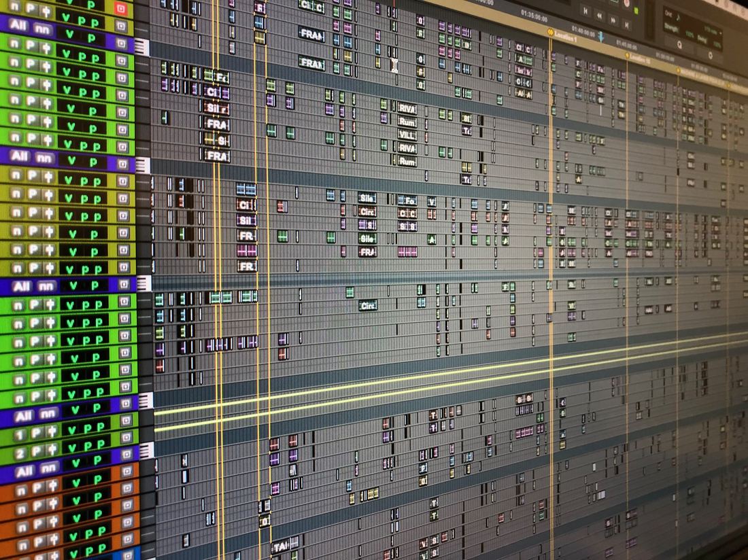Click nn button directly below track 2
748x560 pixels.
coord(49,468)
